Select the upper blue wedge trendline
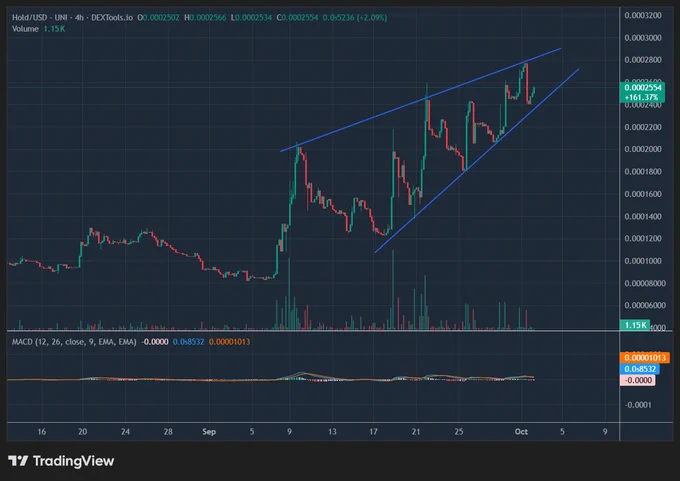Image resolution: width=680 pixels, height=481 pixels. click(421, 100)
